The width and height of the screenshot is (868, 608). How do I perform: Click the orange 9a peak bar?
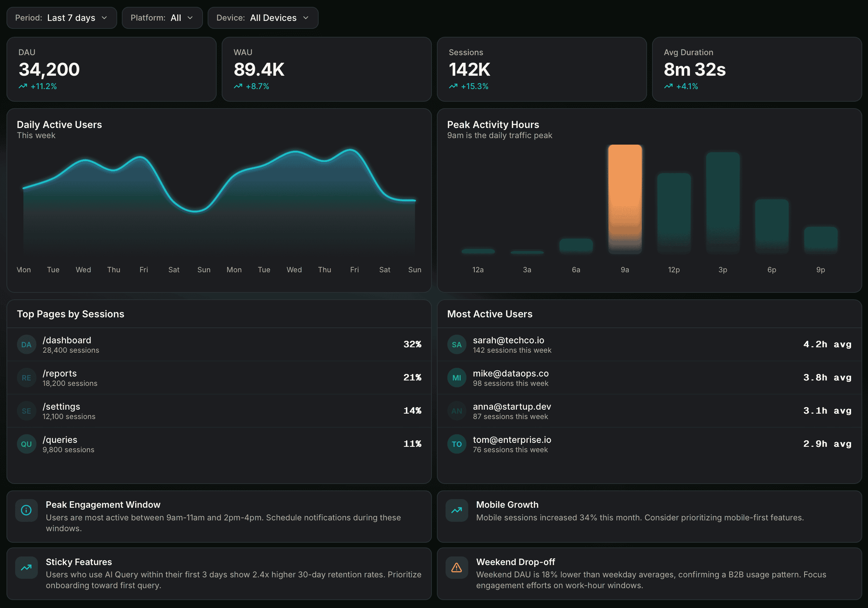625,198
